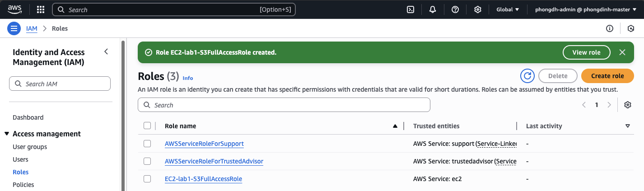
Task: Click the 'AWS Service: support' trusted entity cell
Action: (465, 144)
